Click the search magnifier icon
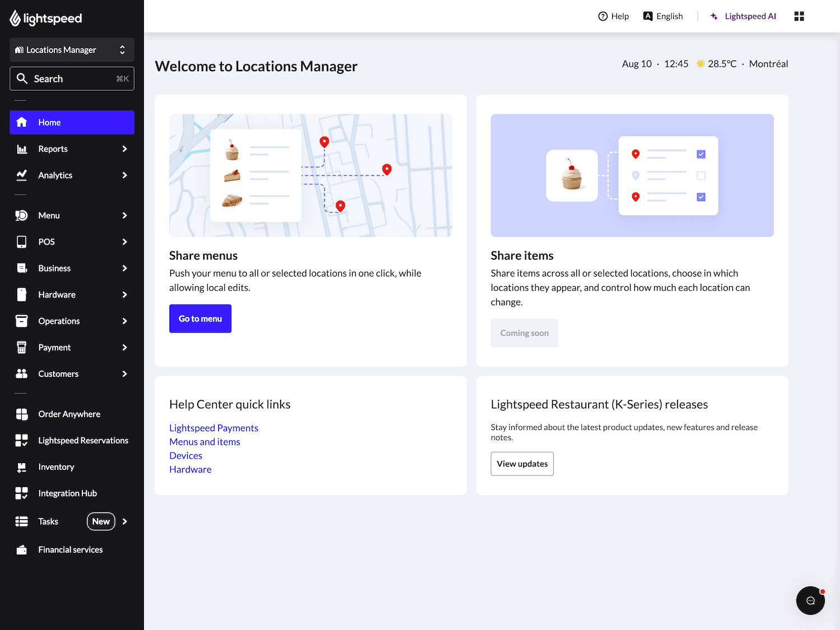This screenshot has height=630, width=840. tap(22, 78)
